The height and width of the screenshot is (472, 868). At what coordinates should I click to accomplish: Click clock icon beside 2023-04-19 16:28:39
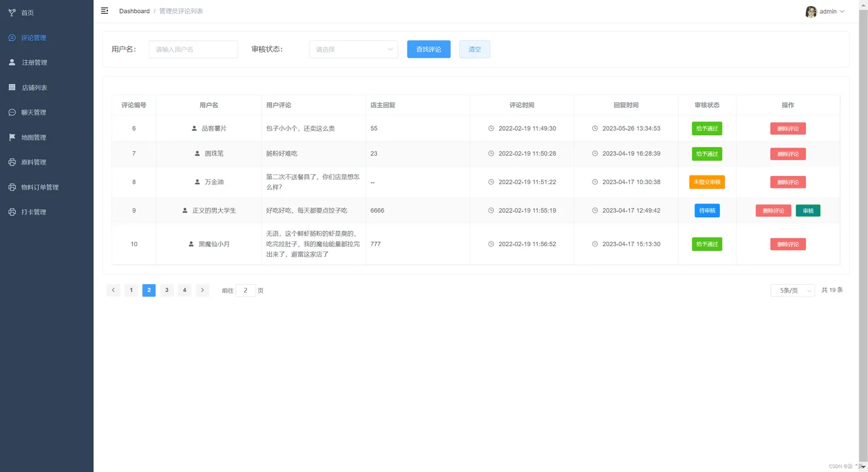coord(595,153)
